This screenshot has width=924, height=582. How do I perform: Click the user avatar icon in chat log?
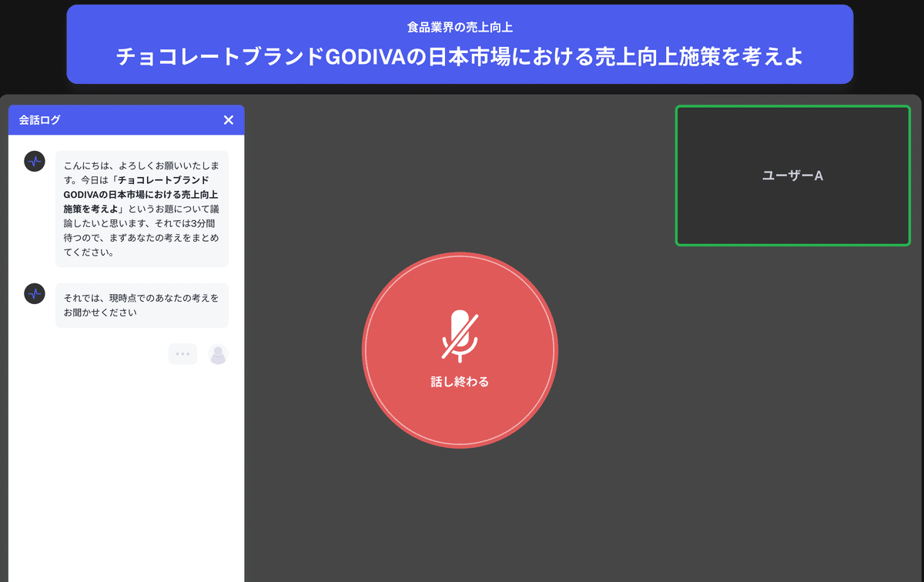(218, 354)
